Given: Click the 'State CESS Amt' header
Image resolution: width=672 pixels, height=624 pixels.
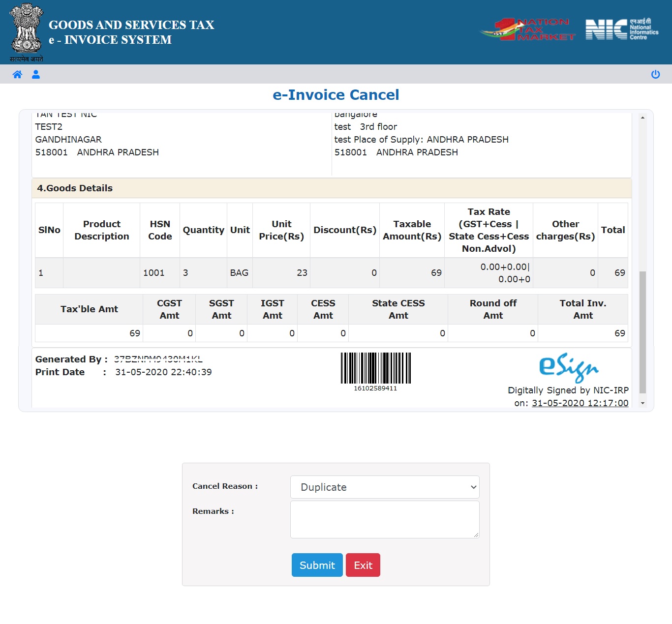Looking at the screenshot, I should [398, 309].
